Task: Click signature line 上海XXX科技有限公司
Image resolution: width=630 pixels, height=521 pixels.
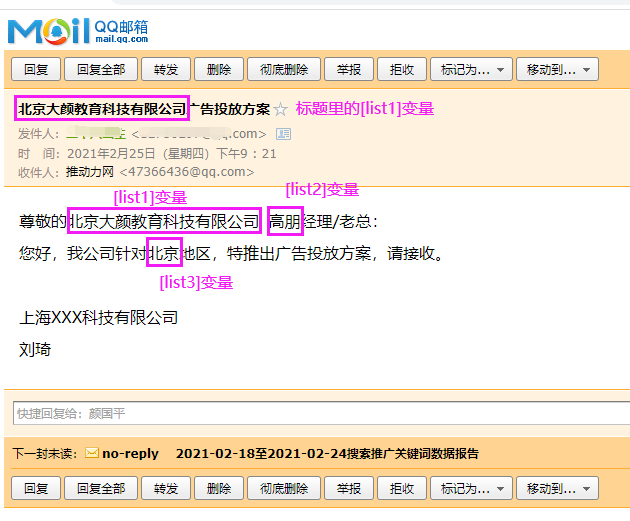Action: pyautogui.click(x=98, y=317)
